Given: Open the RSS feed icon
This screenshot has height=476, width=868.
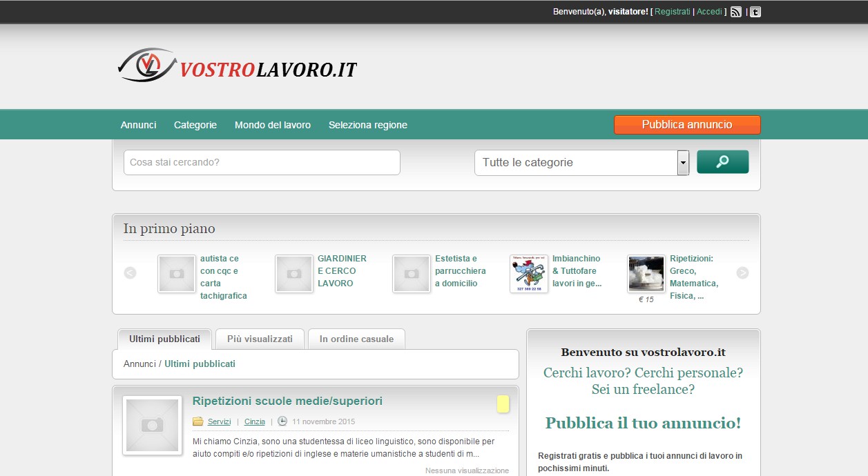Looking at the screenshot, I should (736, 12).
